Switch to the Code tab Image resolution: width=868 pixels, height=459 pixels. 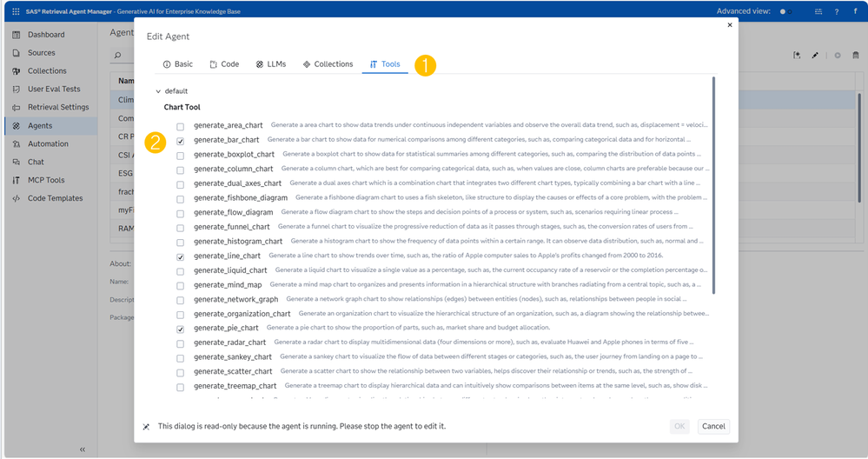click(224, 64)
